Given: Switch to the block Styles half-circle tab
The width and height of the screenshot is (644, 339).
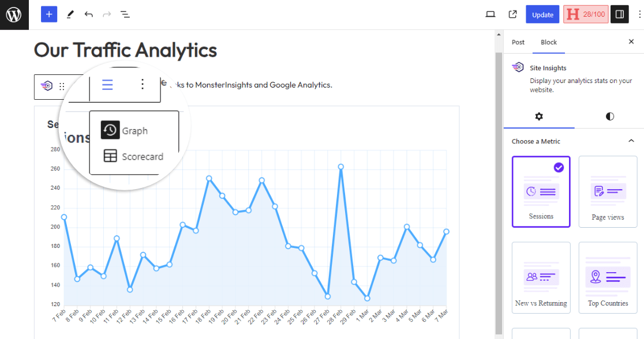Looking at the screenshot, I should 610,116.
